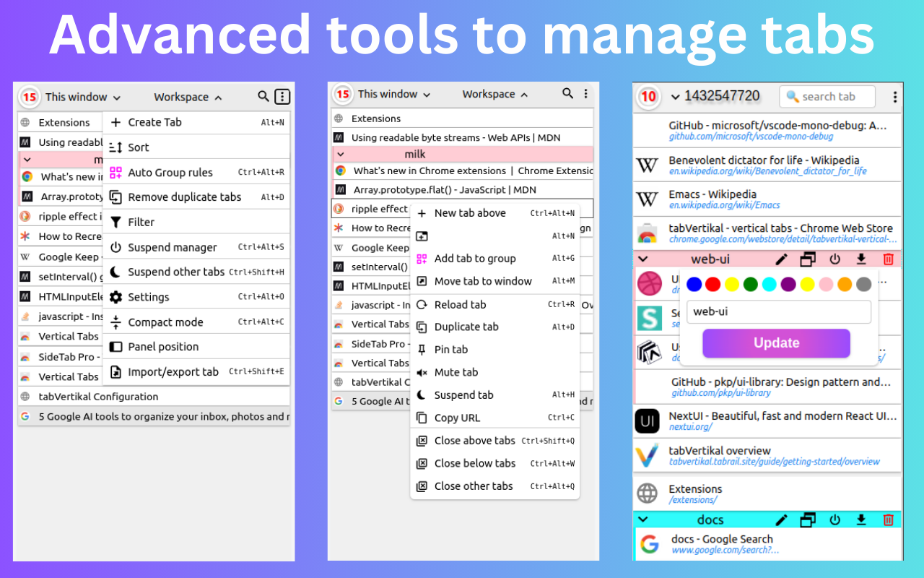This screenshot has width=924, height=578.
Task: Select Suspend tab in the context menu
Action: click(x=495, y=395)
